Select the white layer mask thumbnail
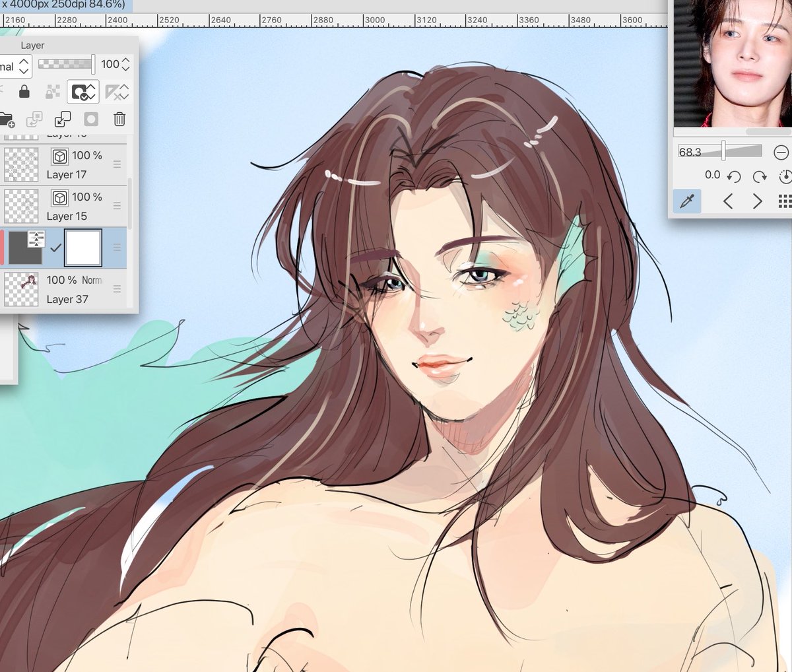The width and height of the screenshot is (792, 672). [83, 248]
